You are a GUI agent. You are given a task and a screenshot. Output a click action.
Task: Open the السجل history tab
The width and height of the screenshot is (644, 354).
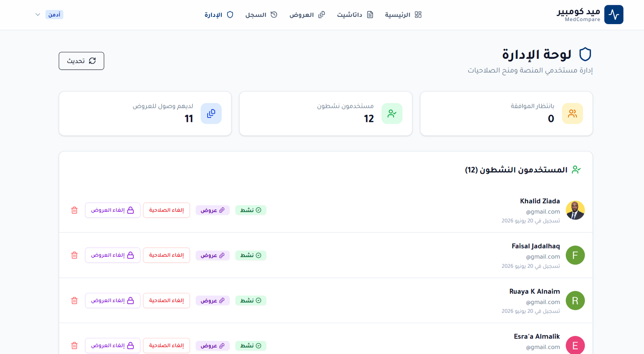click(261, 14)
